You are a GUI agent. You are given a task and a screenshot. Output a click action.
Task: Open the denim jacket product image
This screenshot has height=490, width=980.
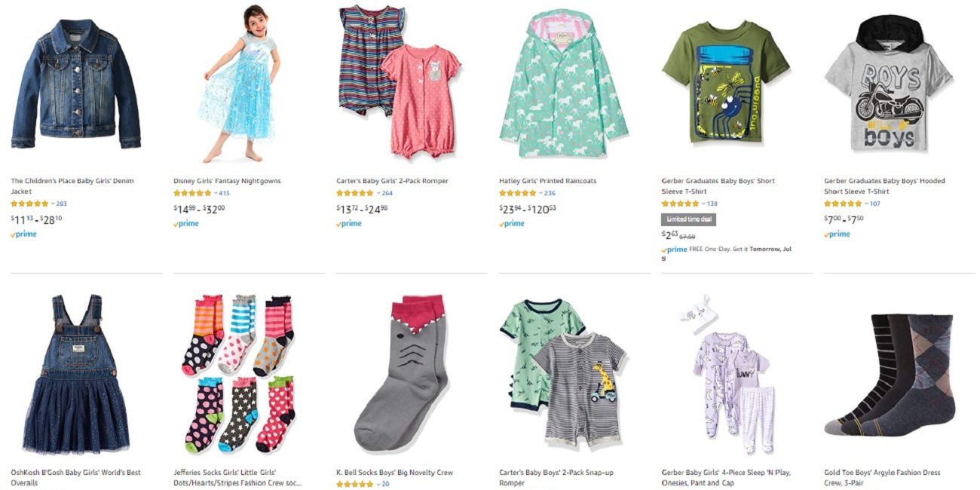click(x=75, y=83)
